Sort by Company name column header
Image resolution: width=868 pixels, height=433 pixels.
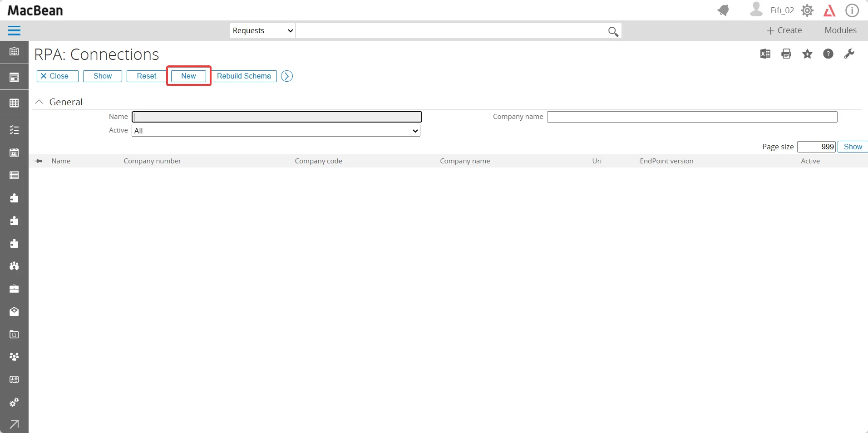465,161
